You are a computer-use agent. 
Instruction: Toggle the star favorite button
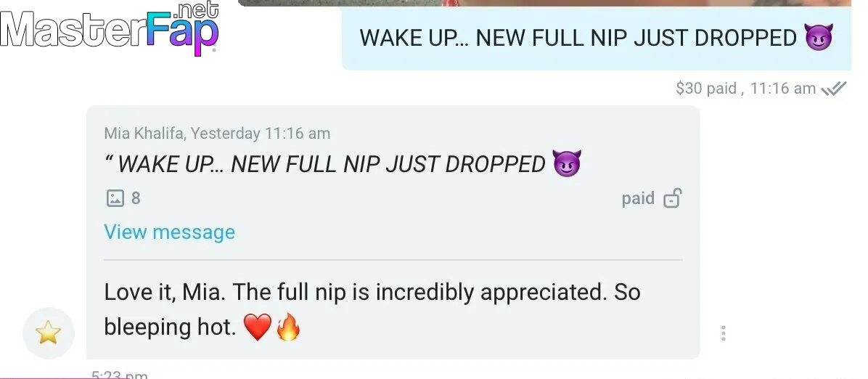coord(48,333)
